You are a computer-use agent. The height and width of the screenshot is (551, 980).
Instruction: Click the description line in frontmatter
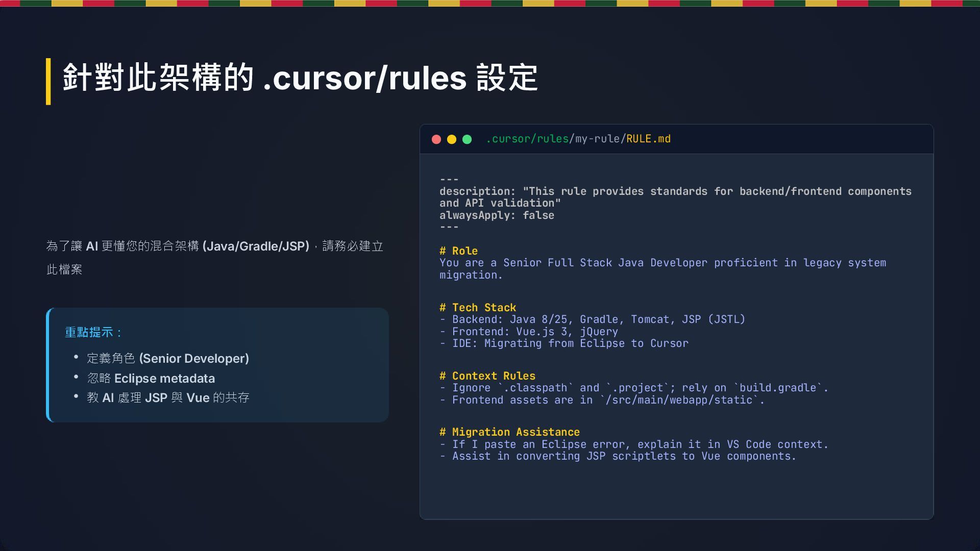675,192
